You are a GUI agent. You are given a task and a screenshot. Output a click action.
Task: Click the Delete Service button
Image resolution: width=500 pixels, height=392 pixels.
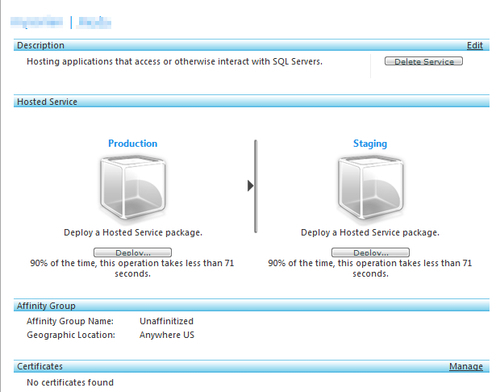(424, 61)
